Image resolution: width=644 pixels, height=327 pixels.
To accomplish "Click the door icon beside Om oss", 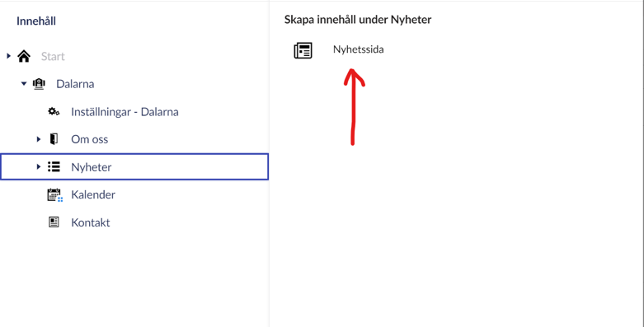I will [54, 139].
